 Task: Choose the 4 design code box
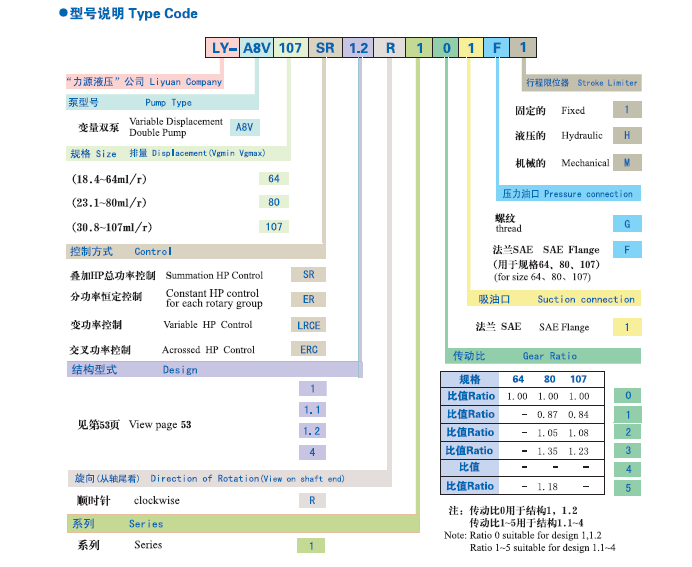[x=312, y=452]
